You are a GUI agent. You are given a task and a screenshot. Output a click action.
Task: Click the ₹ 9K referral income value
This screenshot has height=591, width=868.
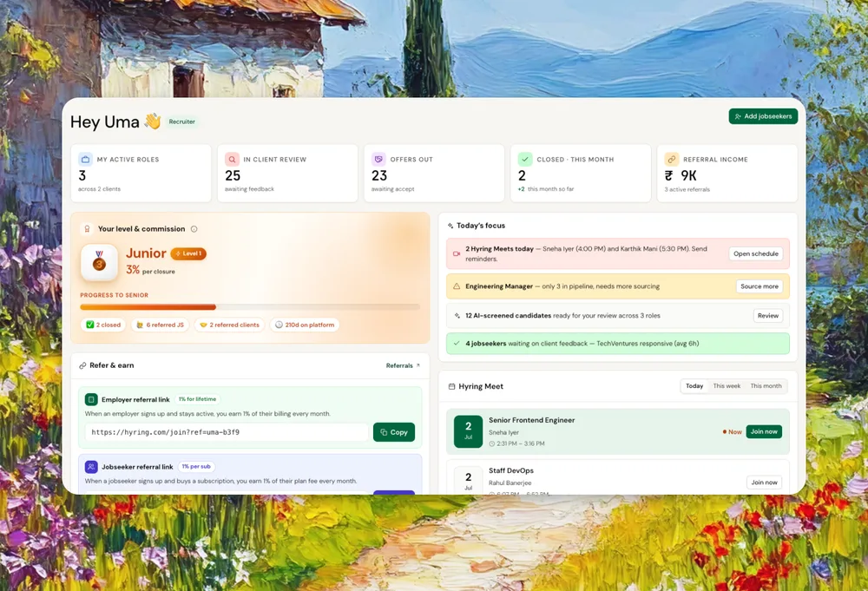tap(681, 176)
